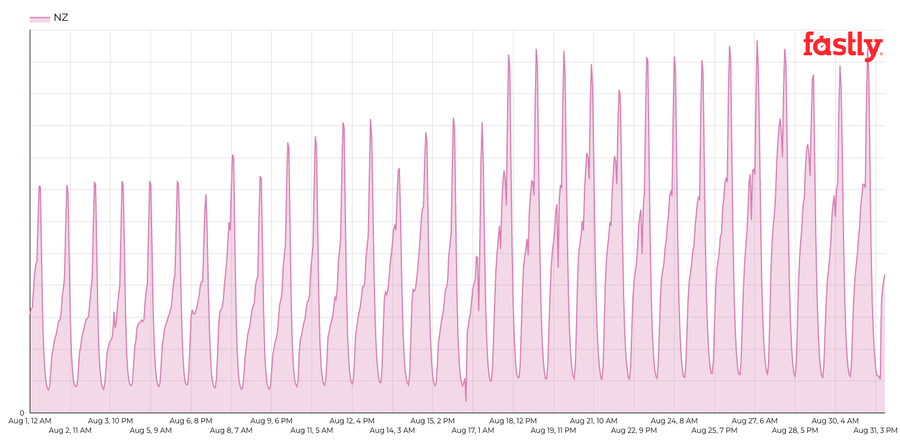Select the Aug 18, 12 PM axis label
The width and height of the screenshot is (900, 443).
pos(513,421)
